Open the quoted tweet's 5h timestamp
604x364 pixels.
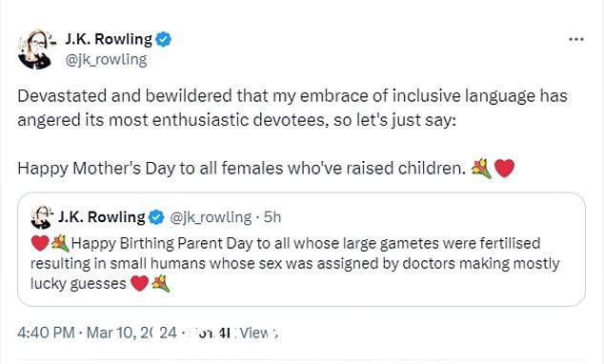click(272, 217)
